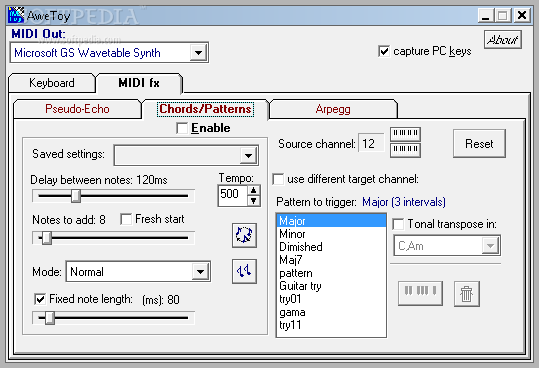Click the Notes to add slider handle
The height and width of the screenshot is (368, 539).
click(47, 238)
